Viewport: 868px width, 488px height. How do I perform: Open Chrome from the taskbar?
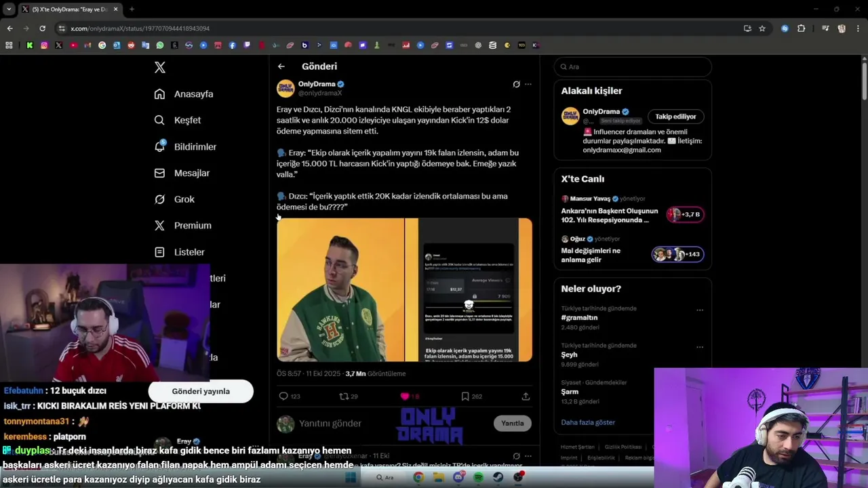click(x=418, y=477)
